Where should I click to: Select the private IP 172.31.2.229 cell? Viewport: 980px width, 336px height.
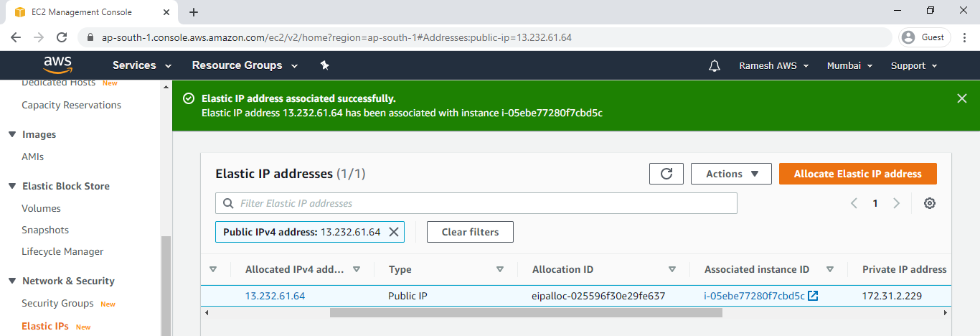[892, 296]
